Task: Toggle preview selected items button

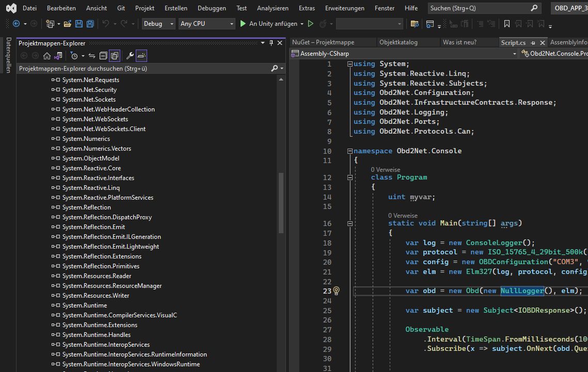Action: pos(142,56)
